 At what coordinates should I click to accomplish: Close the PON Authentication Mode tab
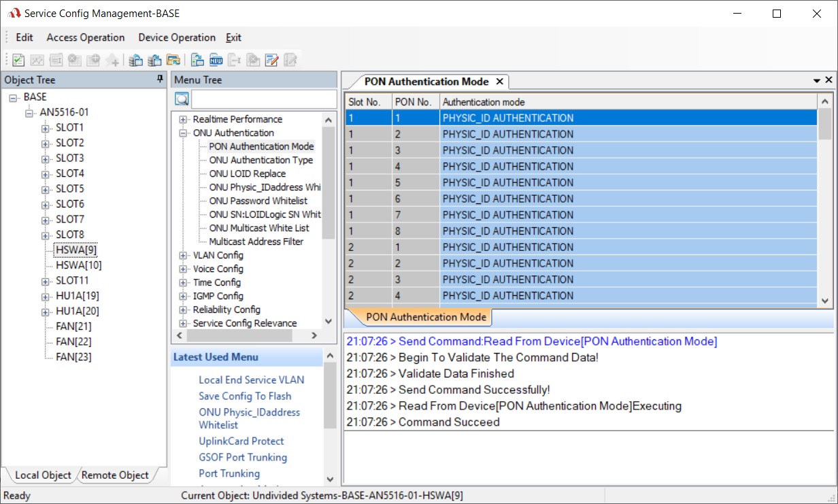point(499,82)
